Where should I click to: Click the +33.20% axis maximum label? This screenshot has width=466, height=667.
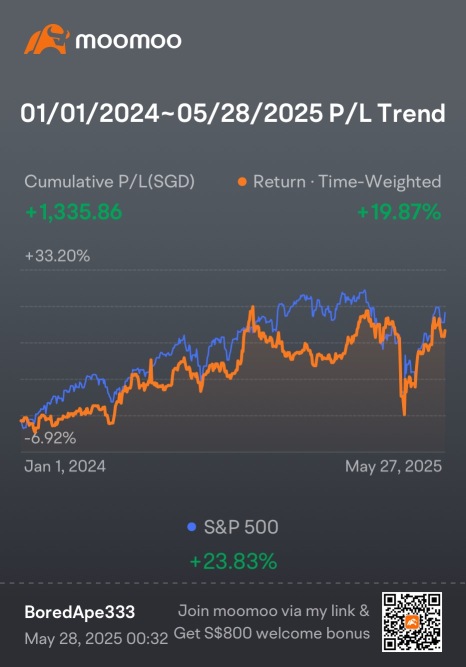click(57, 256)
